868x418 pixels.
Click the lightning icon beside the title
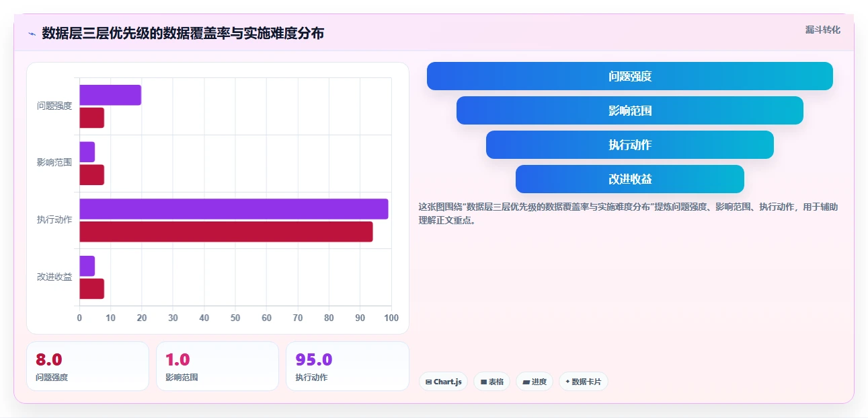click(32, 34)
